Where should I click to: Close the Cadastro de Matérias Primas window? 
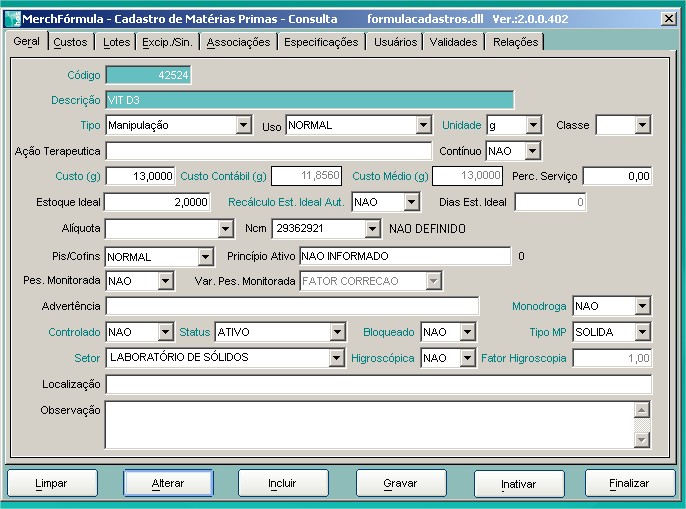coord(668,18)
